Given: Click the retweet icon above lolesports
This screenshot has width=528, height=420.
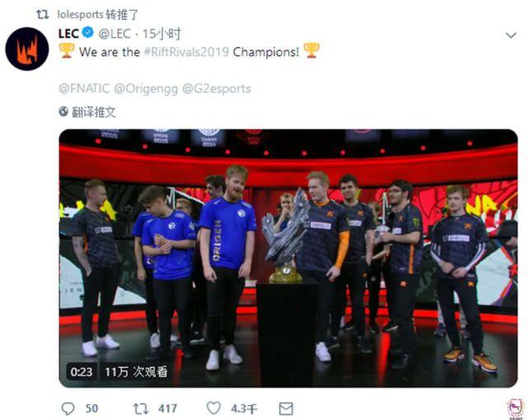Looking at the screenshot, I should point(43,15).
